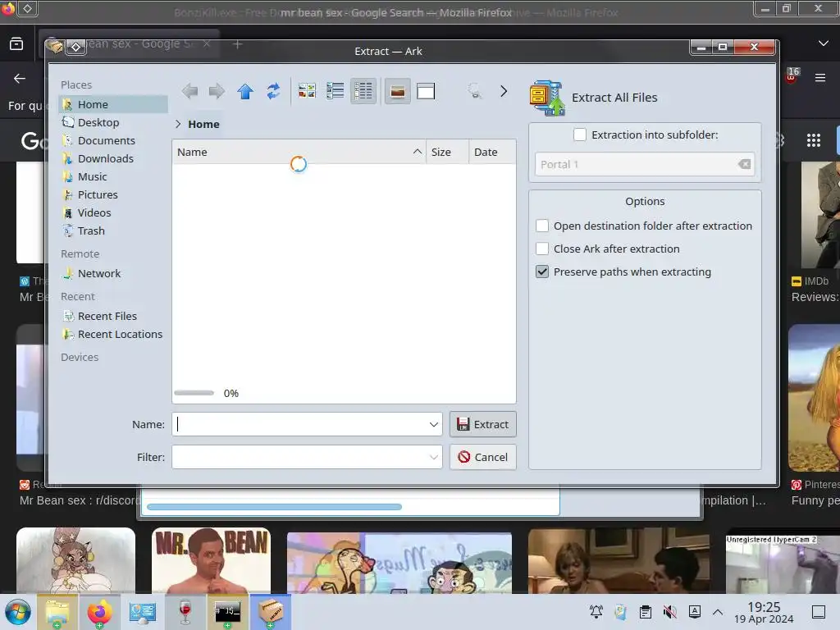This screenshot has width=840, height=630.
Task: Expand the breadcrumb chevron before Home
Action: click(178, 125)
